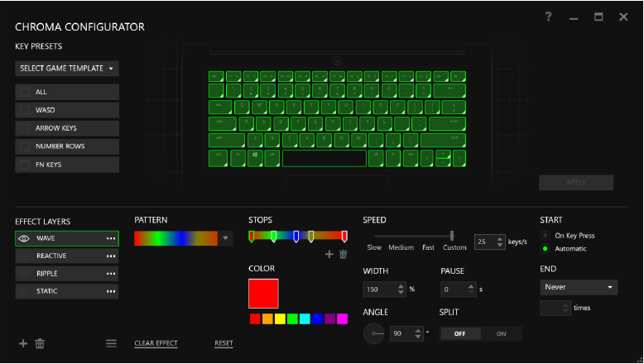The height and width of the screenshot is (364, 644).
Task: Click the angle dial control
Action: click(x=374, y=333)
